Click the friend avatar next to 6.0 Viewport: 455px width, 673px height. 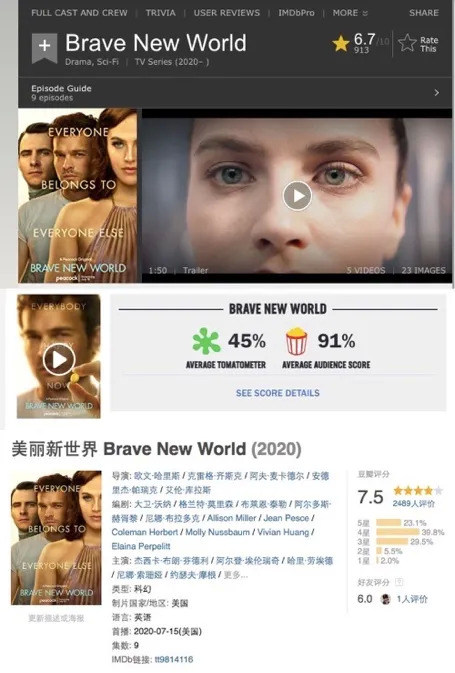click(x=385, y=599)
